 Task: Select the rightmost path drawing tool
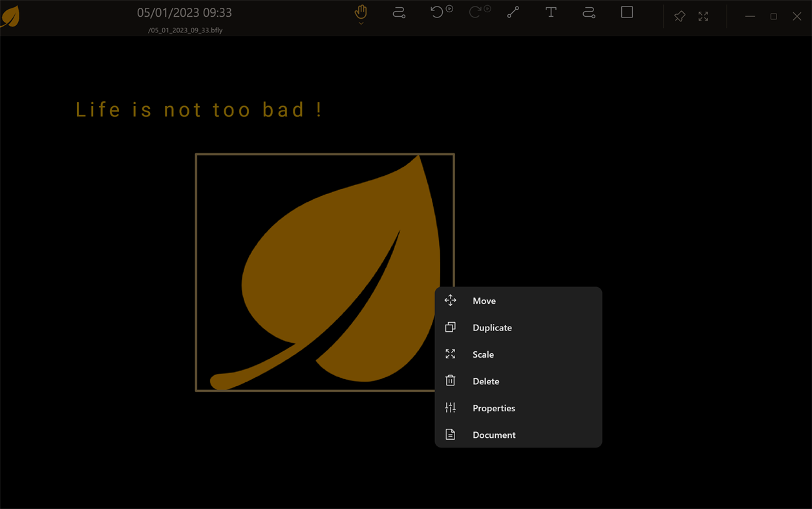pos(589,12)
